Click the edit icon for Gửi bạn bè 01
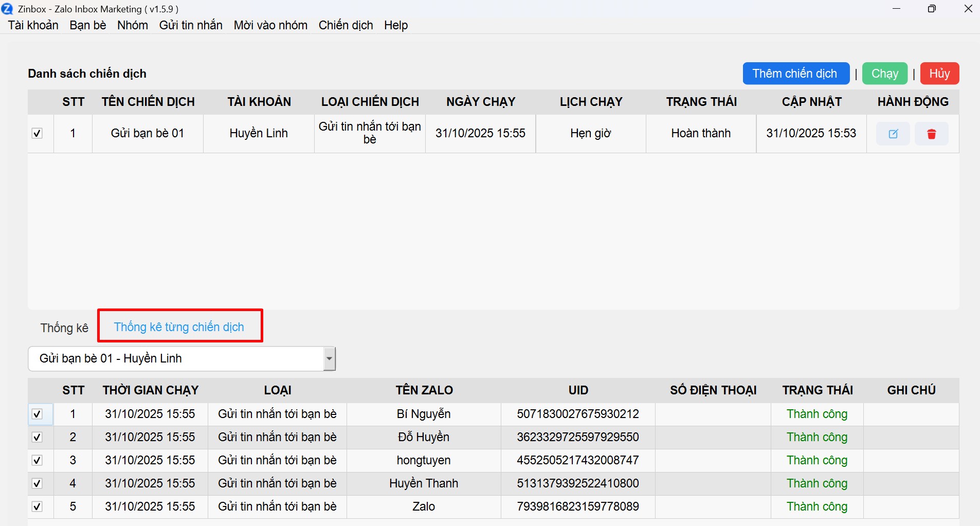The height and width of the screenshot is (526, 980). pos(893,134)
